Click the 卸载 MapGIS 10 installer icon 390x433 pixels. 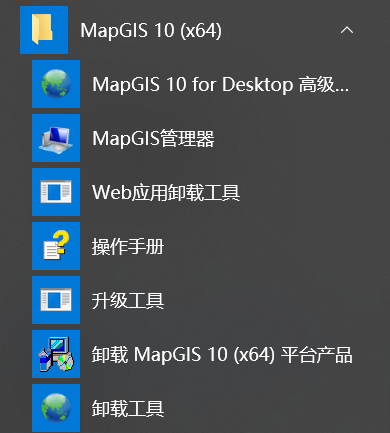tap(56, 354)
